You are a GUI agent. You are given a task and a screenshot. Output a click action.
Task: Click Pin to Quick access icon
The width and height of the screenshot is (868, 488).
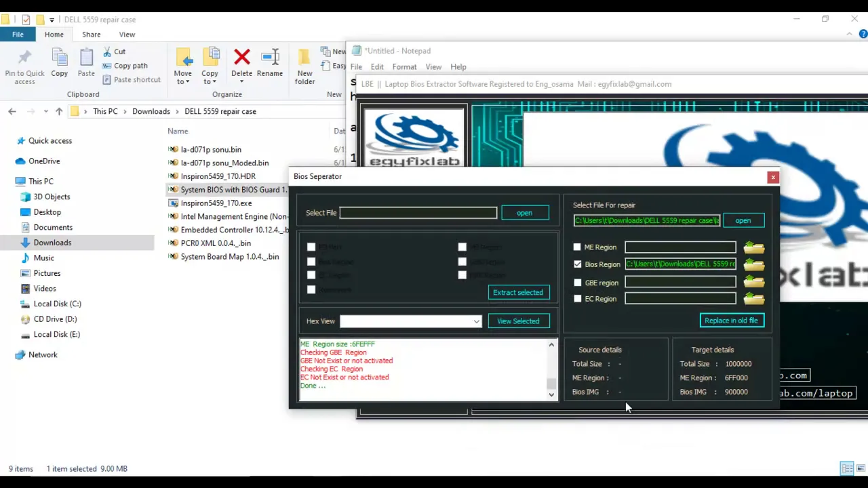pyautogui.click(x=24, y=66)
